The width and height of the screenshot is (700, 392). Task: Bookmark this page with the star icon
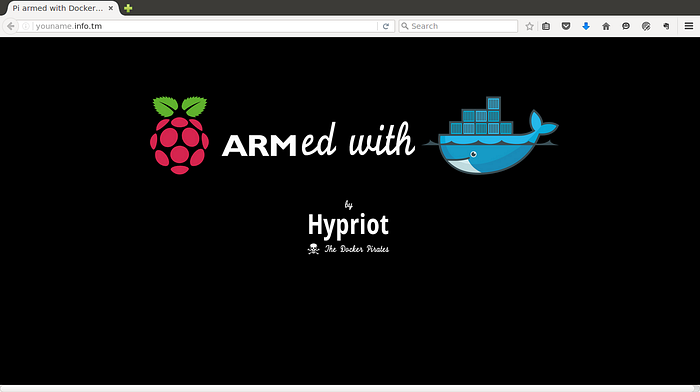pos(529,26)
